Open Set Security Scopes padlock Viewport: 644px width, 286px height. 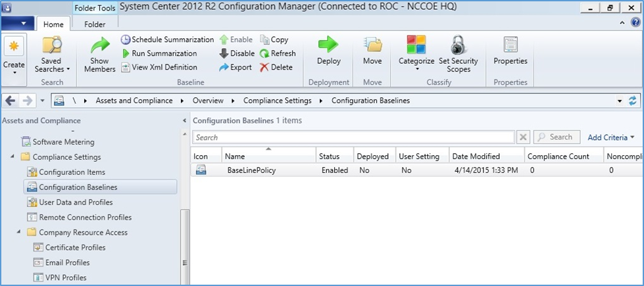coord(458,55)
